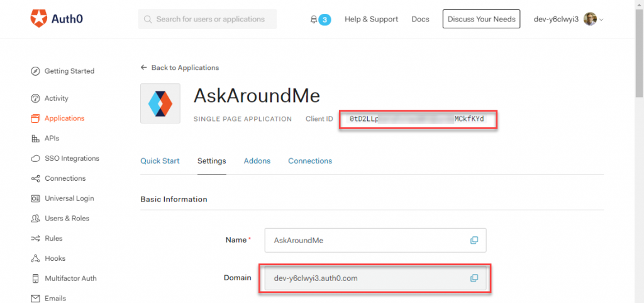Viewport: 644px width, 303px height.
Task: Open Multifactor Auth in the sidebar
Action: [70, 278]
